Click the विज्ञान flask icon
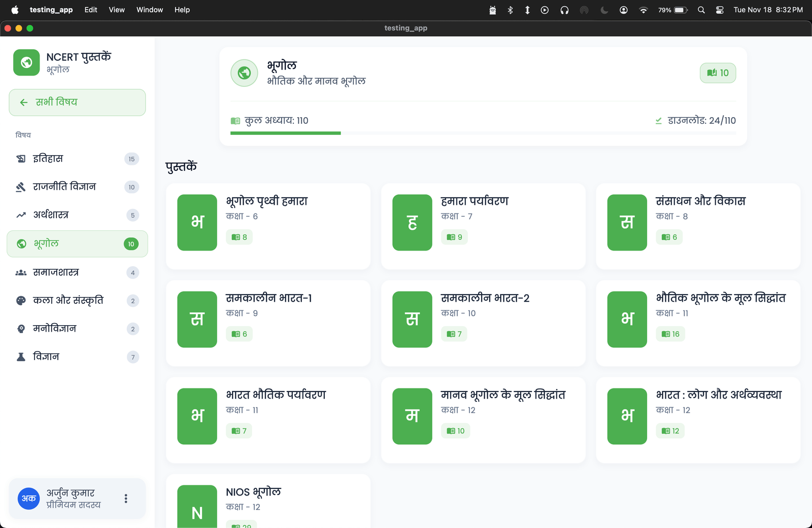The height and width of the screenshot is (528, 812). (x=21, y=357)
